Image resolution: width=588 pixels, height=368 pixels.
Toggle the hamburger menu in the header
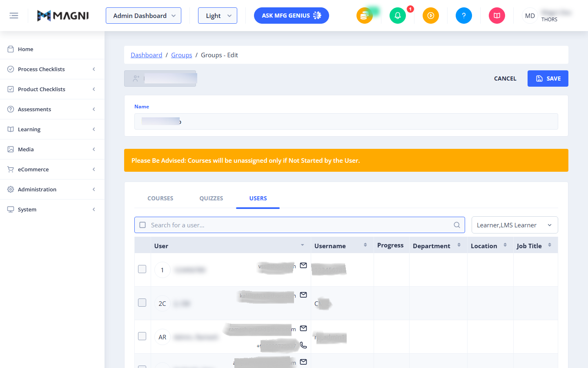(x=14, y=16)
